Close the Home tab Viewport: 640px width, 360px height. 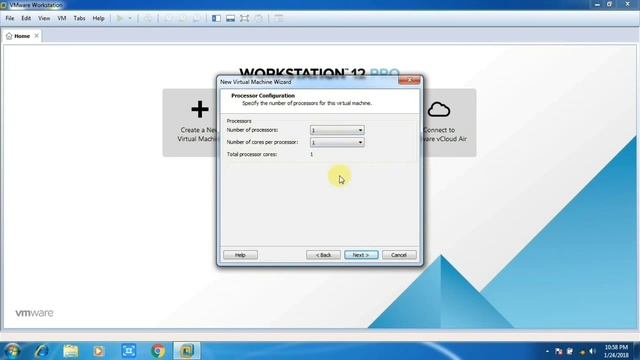[x=37, y=36]
